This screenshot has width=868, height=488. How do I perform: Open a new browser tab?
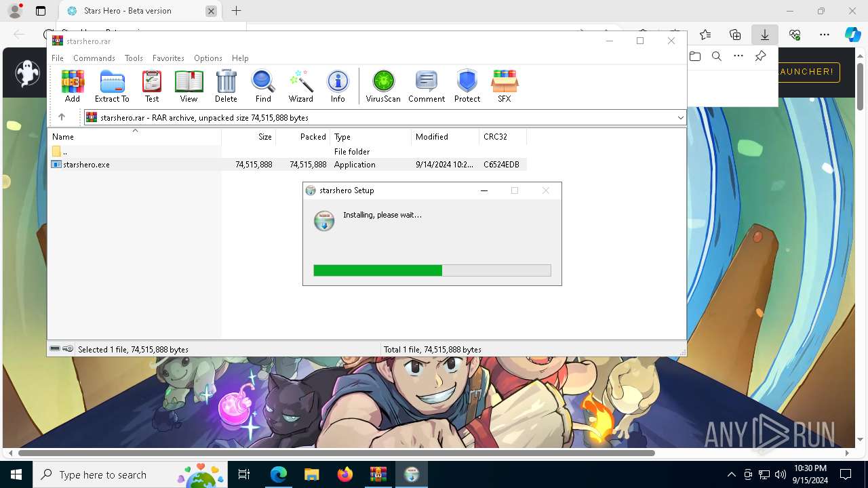[x=236, y=11]
